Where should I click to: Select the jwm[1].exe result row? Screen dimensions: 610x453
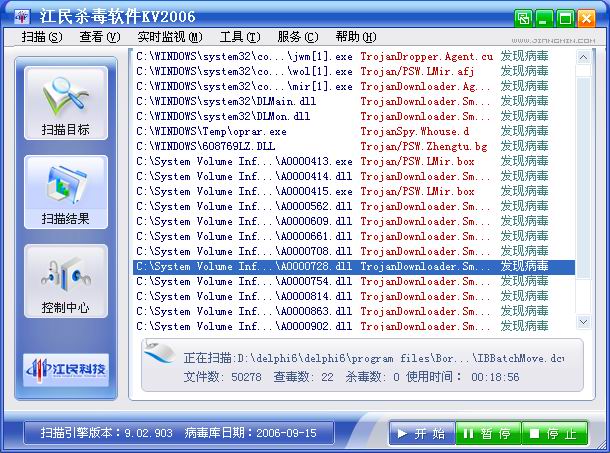[354, 56]
